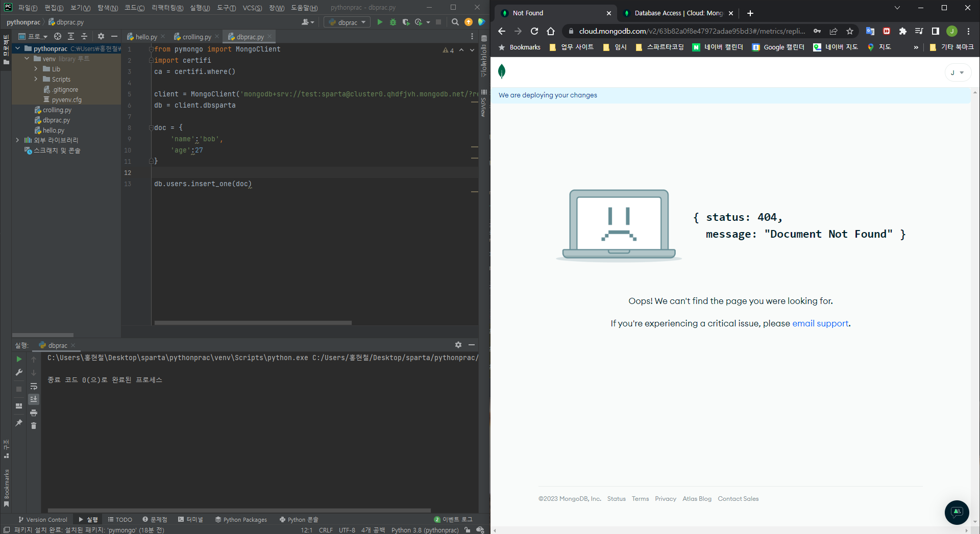This screenshot has width=980, height=534.
Task: Reload the MongoDB browser page
Action: pos(534,31)
